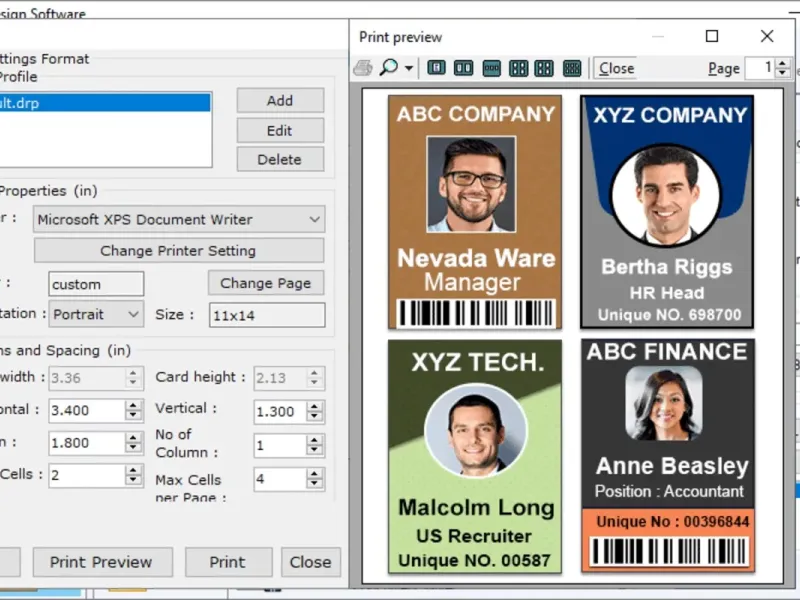Screen dimensions: 800x600
Task: Click the horizontal spacing field showing 3.400
Action: click(x=87, y=410)
